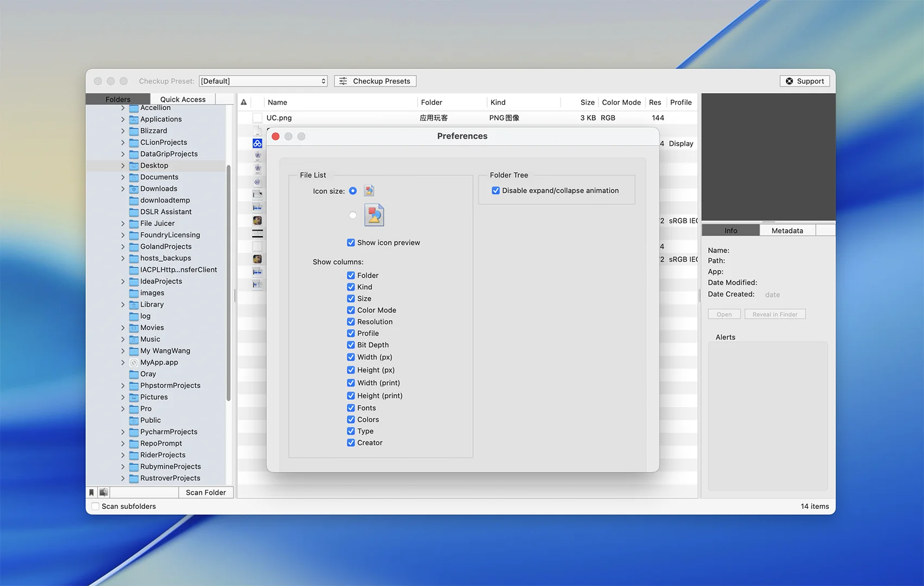Switch to the Metadata tab
The width and height of the screenshot is (924, 586).
[x=787, y=231]
